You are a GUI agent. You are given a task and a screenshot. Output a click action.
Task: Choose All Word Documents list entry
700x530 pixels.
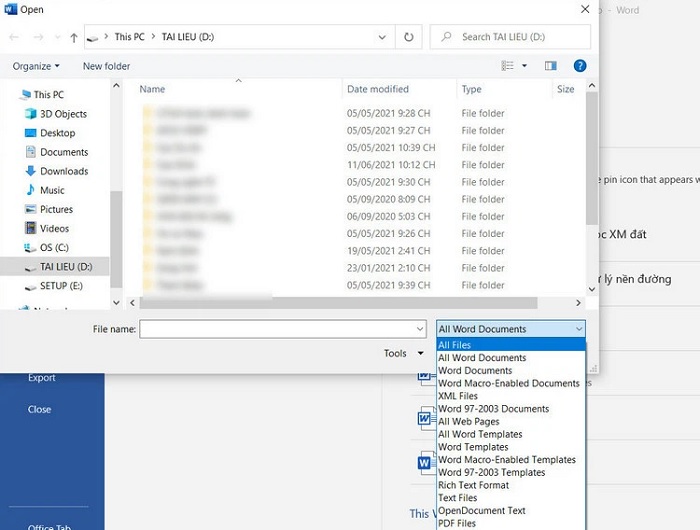click(511, 358)
